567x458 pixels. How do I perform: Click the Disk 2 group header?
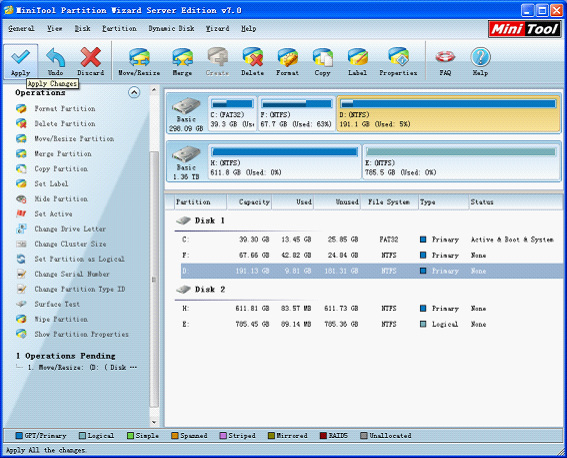(x=201, y=290)
